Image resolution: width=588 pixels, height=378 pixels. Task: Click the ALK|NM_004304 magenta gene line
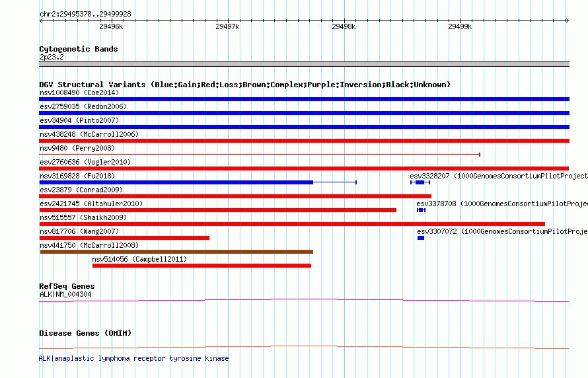coord(304,300)
